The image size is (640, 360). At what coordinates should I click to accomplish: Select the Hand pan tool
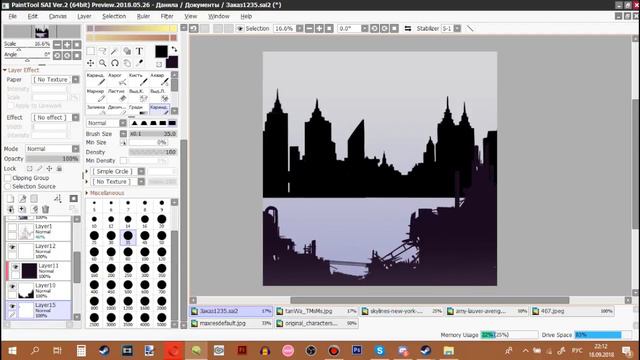(127, 63)
